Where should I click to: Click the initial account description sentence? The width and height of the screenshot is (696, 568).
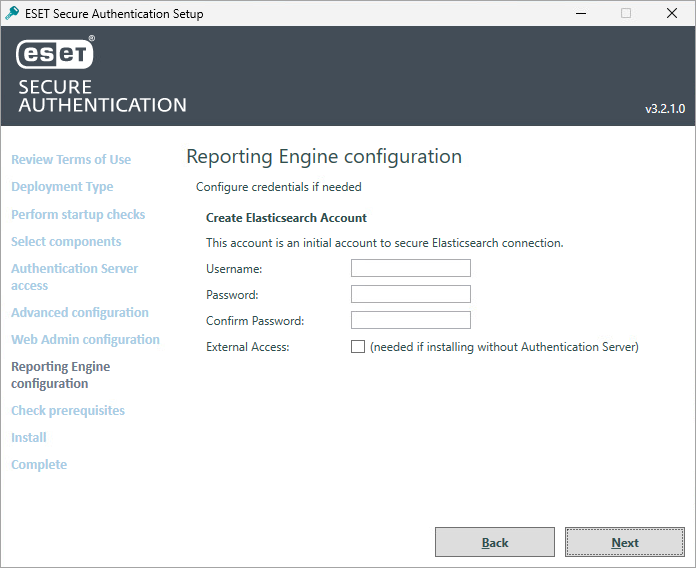click(x=384, y=243)
